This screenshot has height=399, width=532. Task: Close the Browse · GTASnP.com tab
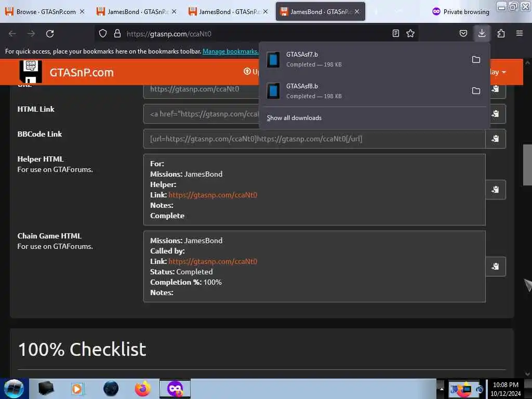point(82,12)
